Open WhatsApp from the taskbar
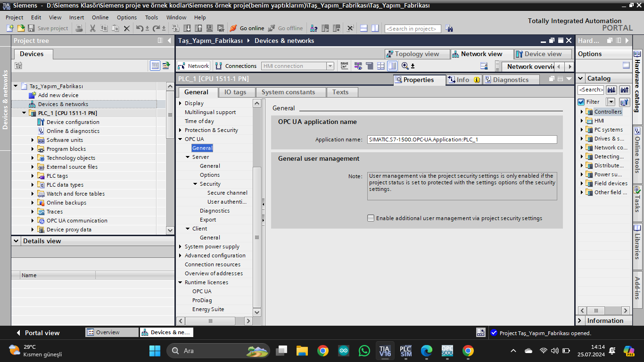 pos(364,351)
